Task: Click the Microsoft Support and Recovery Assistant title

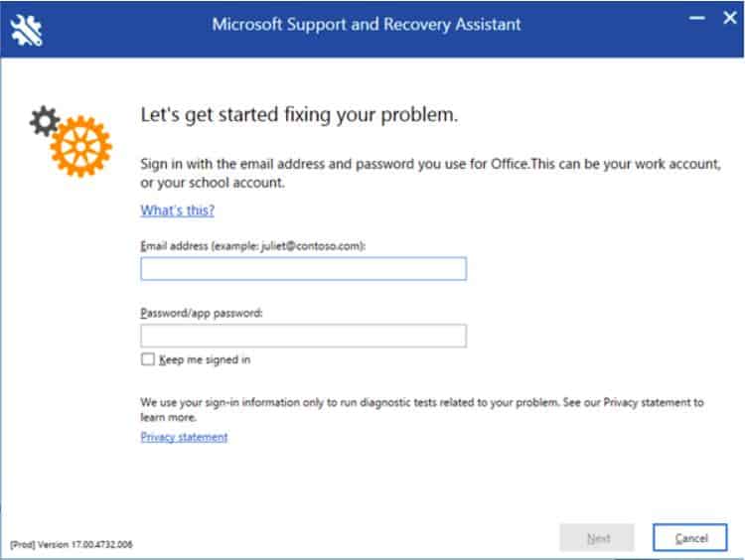Action: pos(367,24)
